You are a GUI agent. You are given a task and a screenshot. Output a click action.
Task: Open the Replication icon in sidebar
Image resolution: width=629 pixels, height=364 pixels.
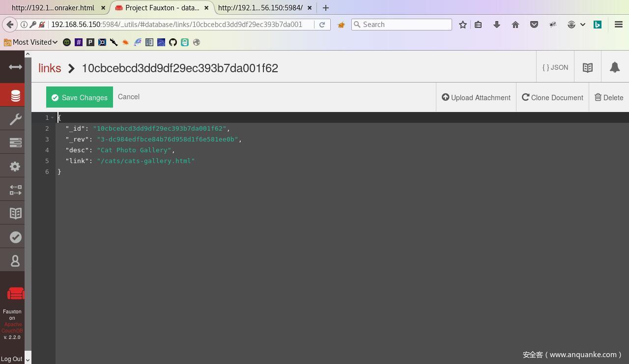(x=15, y=190)
